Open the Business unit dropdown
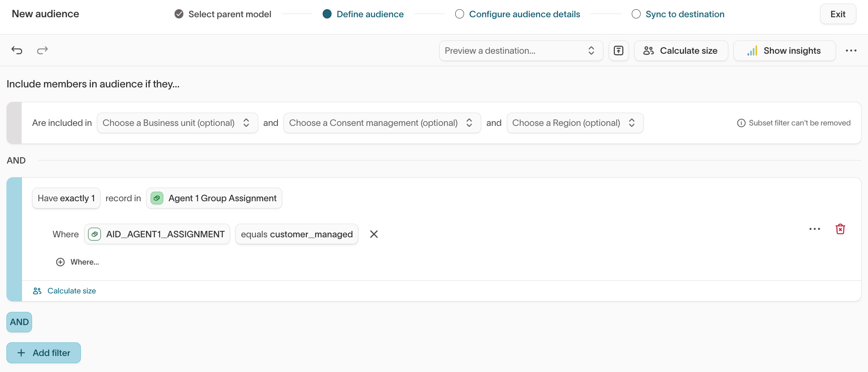The width and height of the screenshot is (868, 372). pos(177,123)
